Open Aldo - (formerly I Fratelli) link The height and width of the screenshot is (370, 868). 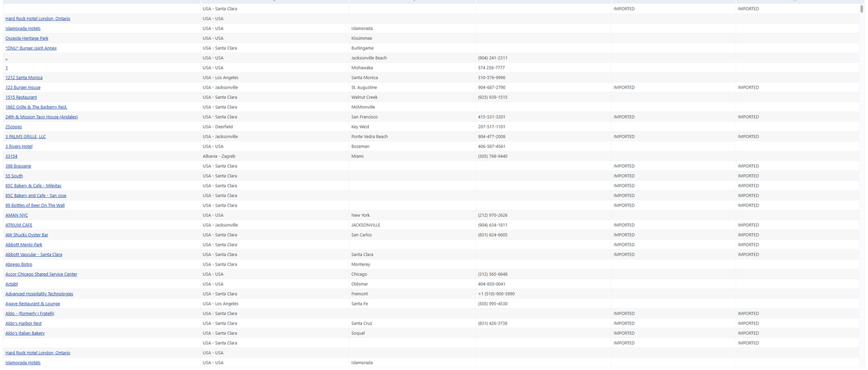[x=30, y=313]
